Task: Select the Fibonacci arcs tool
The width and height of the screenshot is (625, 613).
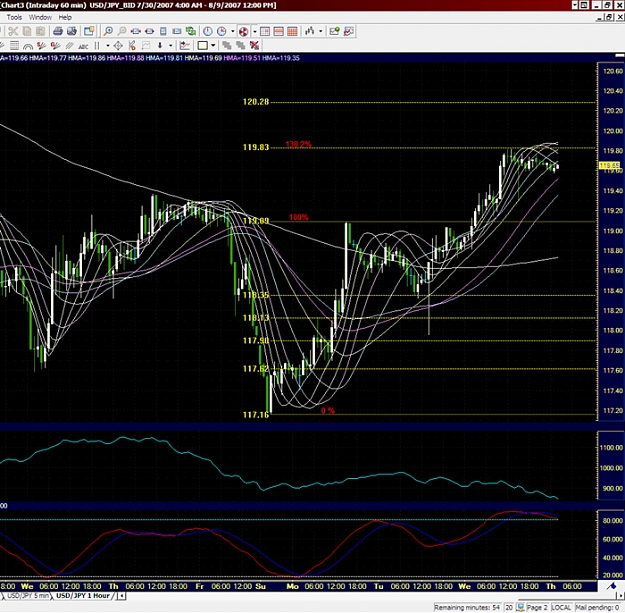Action: (x=28, y=45)
